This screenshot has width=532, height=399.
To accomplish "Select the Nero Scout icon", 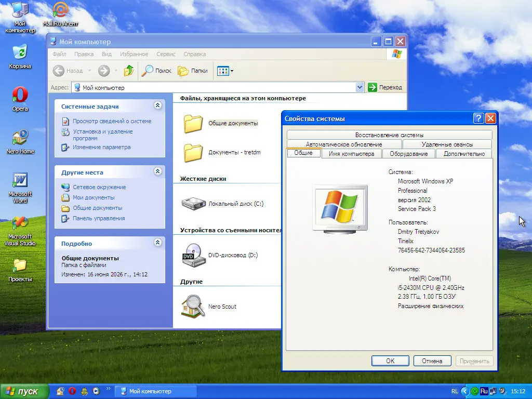I will (x=193, y=307).
